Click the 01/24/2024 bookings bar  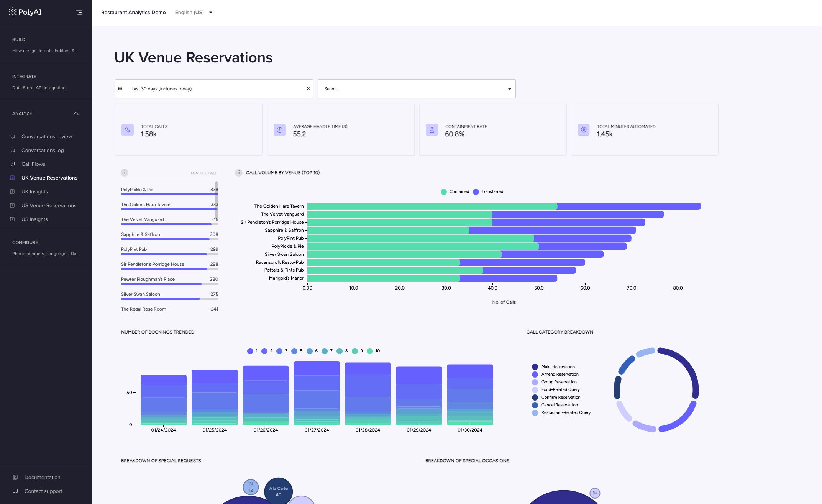tap(164, 400)
